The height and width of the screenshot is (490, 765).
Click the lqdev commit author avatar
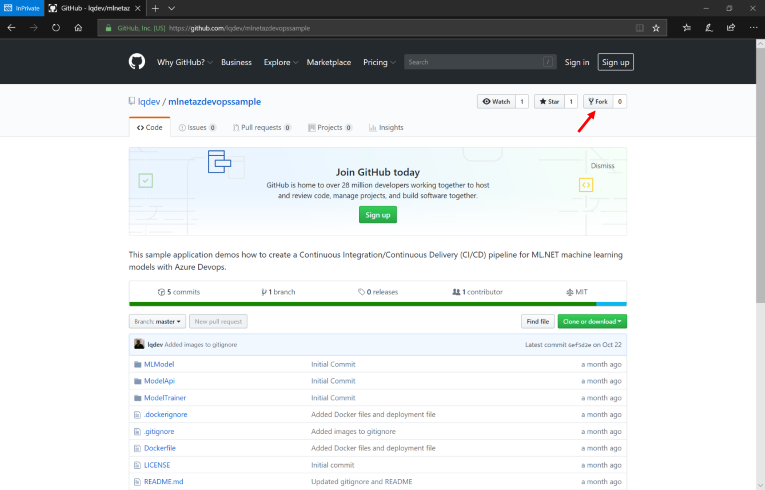(139, 344)
